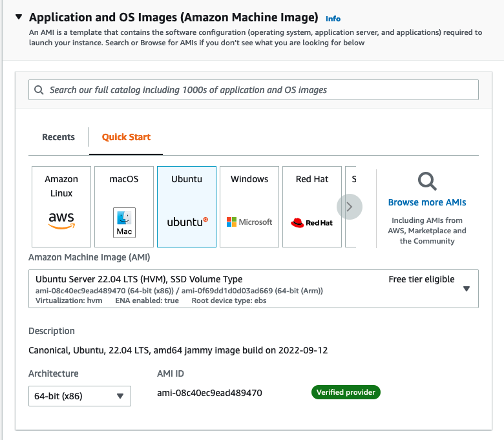The height and width of the screenshot is (440, 504).
Task: Click the Free tier eligible label
Action: pos(421,279)
